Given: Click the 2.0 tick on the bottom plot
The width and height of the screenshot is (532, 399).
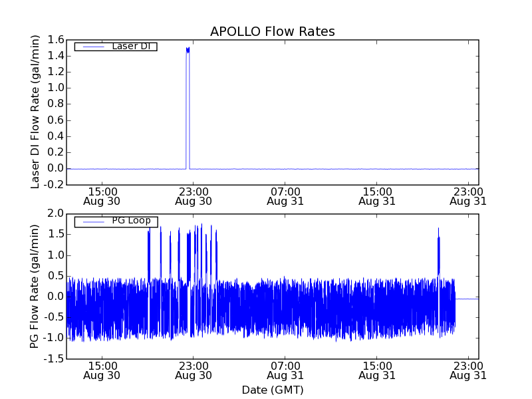Looking at the screenshot, I should coord(56,213).
